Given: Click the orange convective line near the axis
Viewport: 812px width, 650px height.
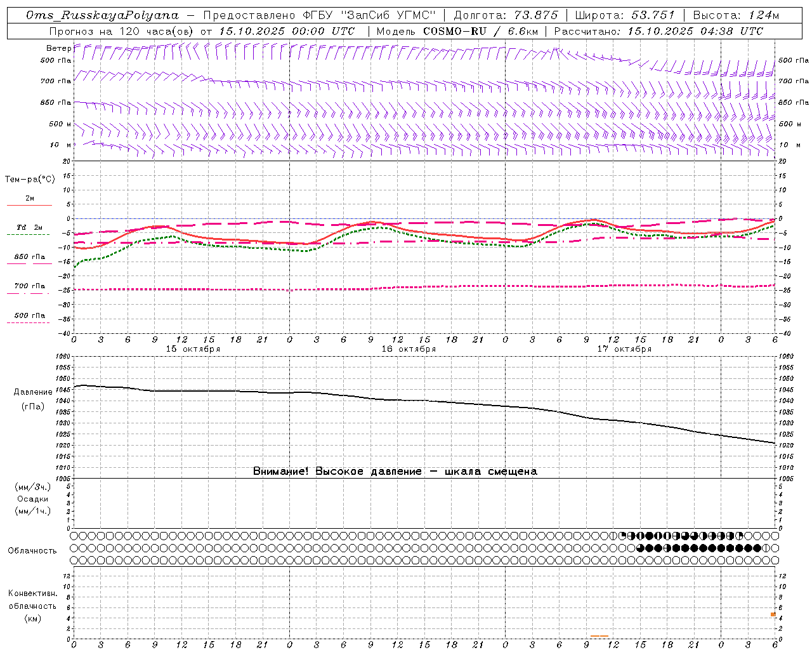Looking at the screenshot, I should tap(599, 636).
